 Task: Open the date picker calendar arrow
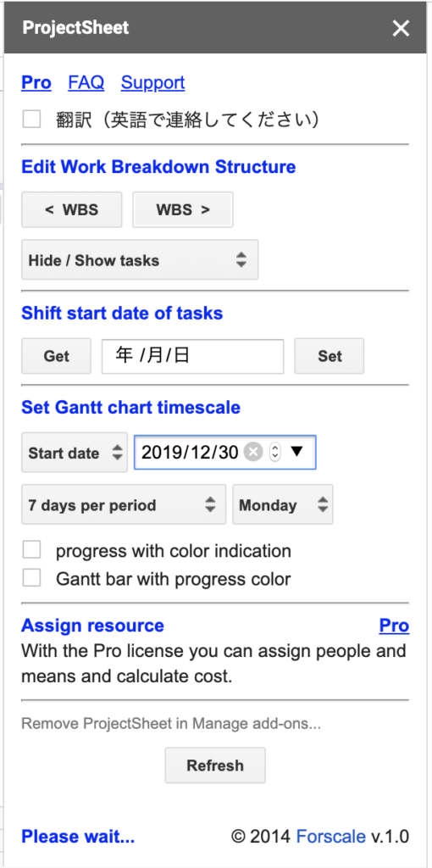pos(296,453)
